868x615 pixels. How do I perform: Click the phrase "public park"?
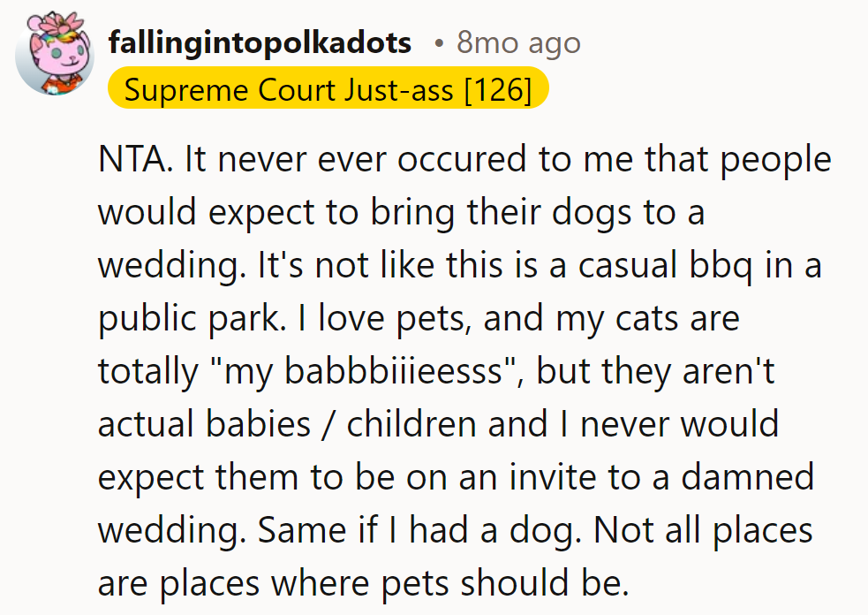pos(186,319)
